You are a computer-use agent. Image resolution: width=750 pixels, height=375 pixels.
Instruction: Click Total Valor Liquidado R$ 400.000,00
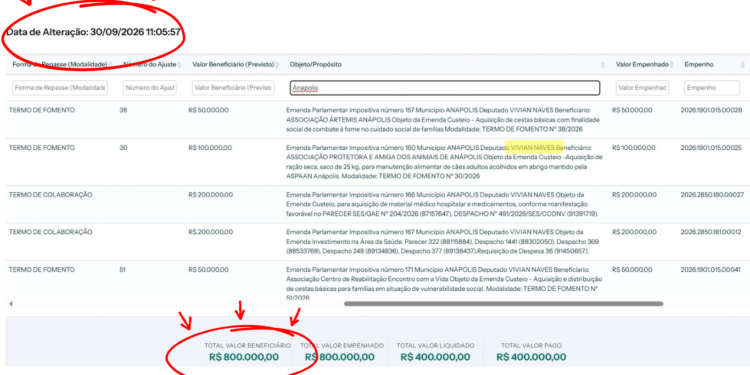click(x=435, y=357)
